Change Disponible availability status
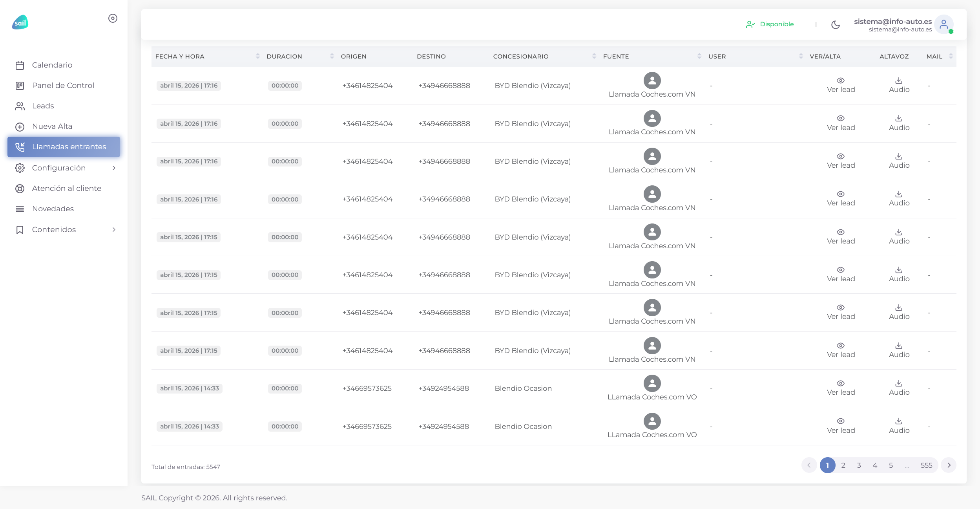 tap(770, 24)
